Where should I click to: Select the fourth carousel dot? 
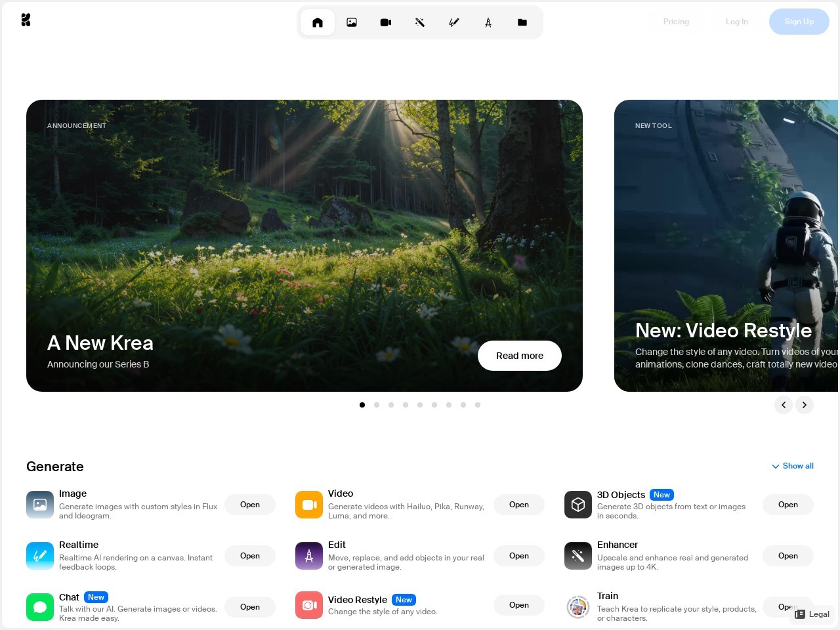click(x=406, y=405)
